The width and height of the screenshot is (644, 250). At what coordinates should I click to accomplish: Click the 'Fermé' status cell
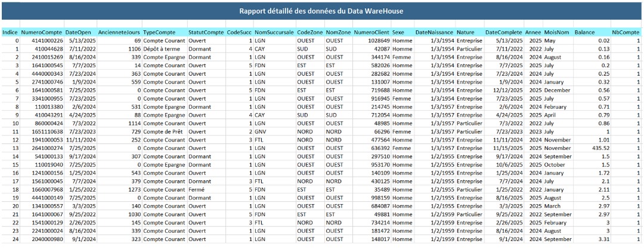[x=197, y=189]
